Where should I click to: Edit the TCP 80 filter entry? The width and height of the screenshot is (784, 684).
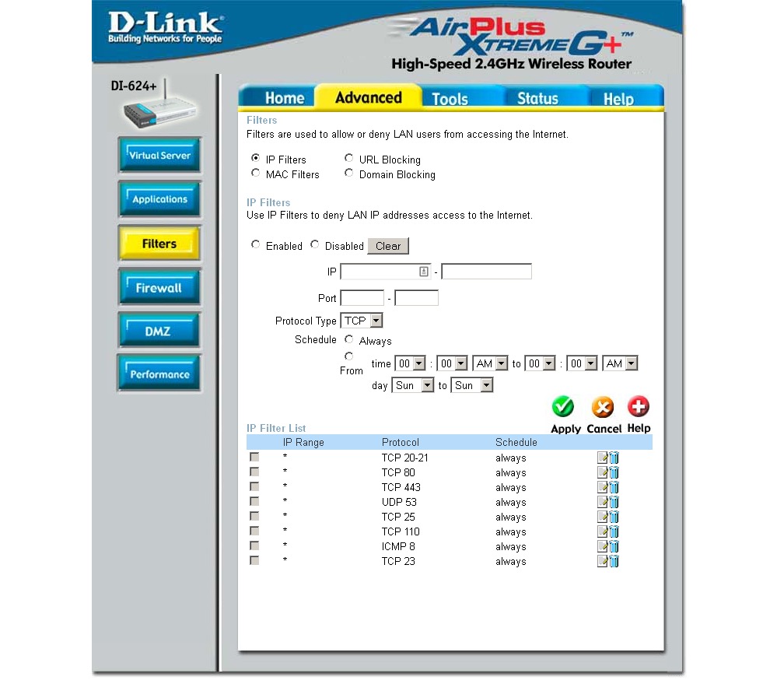pos(603,472)
